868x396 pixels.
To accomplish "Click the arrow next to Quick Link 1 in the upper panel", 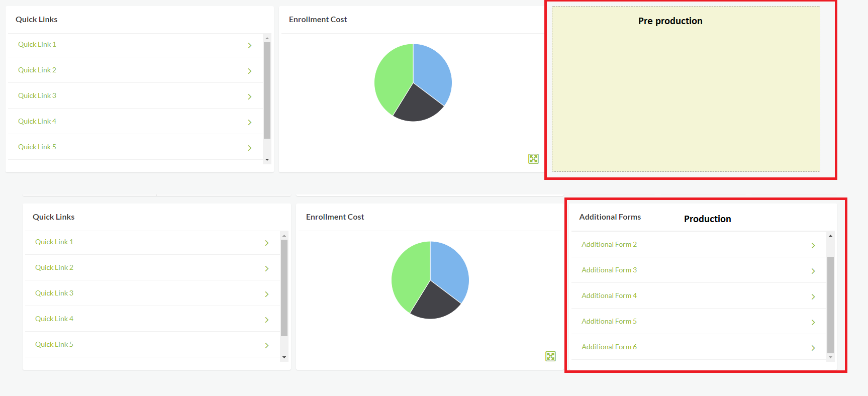I will pos(249,46).
